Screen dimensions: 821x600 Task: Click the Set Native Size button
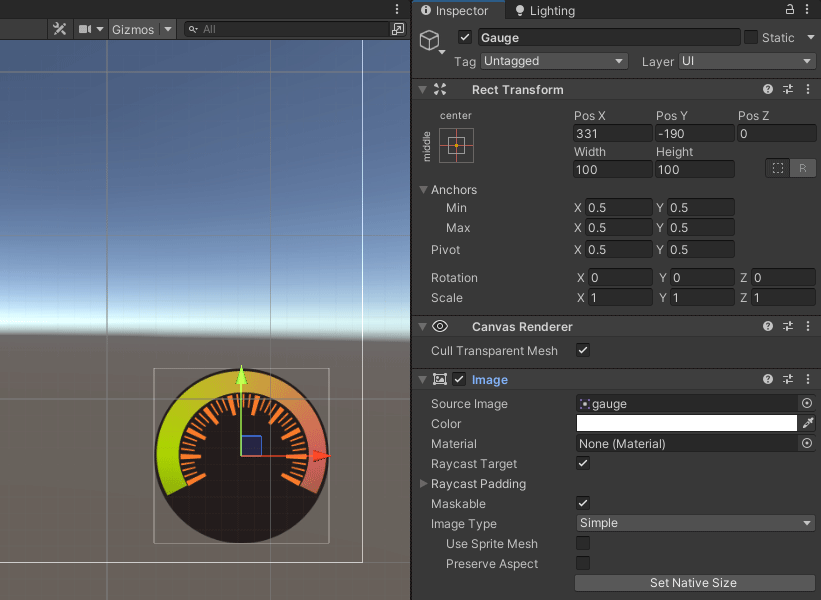tap(694, 583)
